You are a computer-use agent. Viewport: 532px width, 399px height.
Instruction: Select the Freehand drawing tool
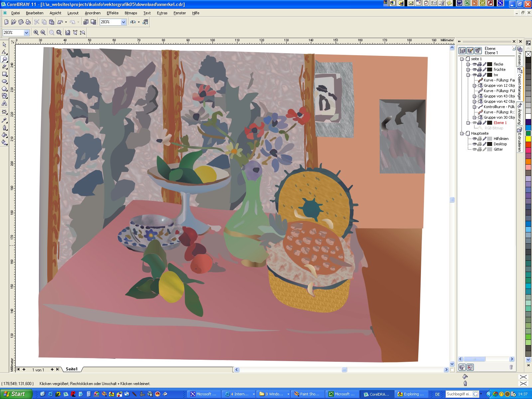pos(4,66)
